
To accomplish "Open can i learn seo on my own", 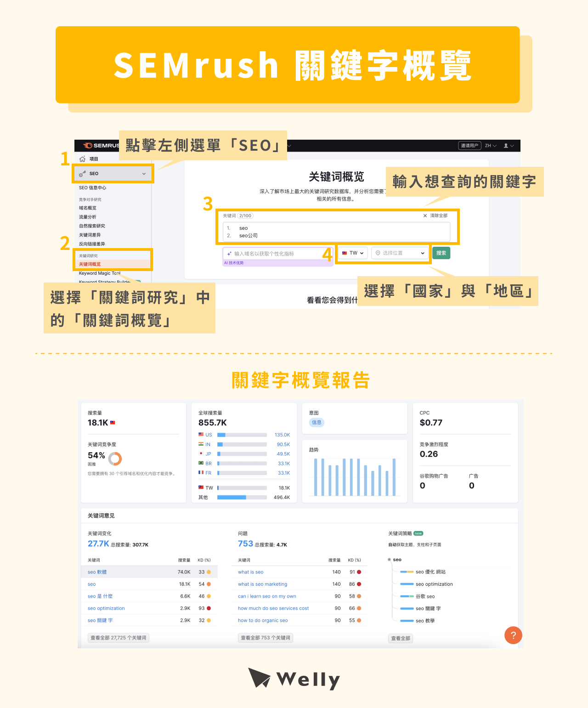I will click(x=267, y=596).
